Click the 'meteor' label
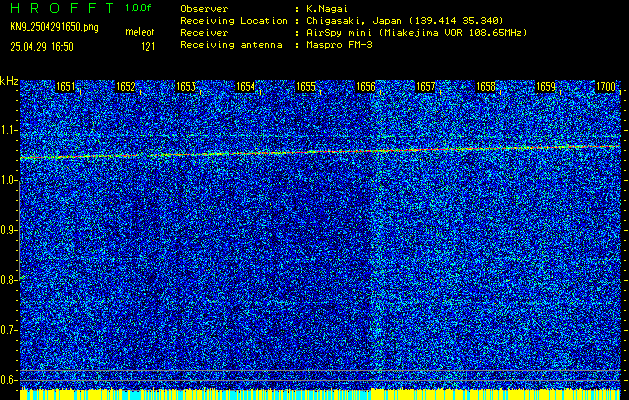Image resolution: width=629 pixels, height=400 pixels. pyautogui.click(x=140, y=32)
